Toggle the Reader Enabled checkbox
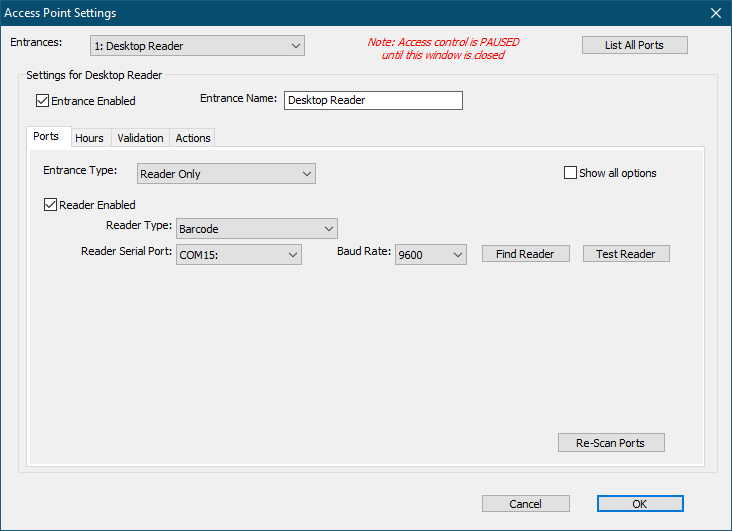 click(x=51, y=205)
